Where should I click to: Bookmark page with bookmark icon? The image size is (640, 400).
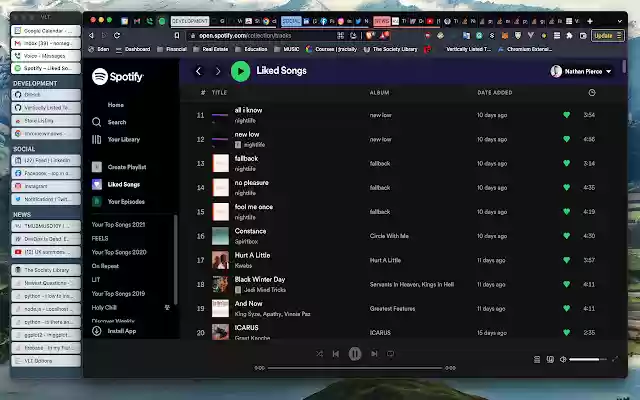tap(177, 36)
